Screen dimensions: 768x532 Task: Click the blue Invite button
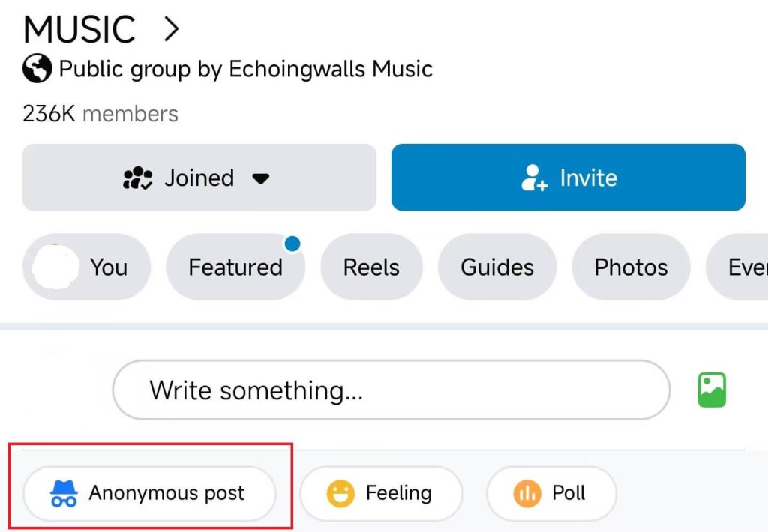point(568,177)
